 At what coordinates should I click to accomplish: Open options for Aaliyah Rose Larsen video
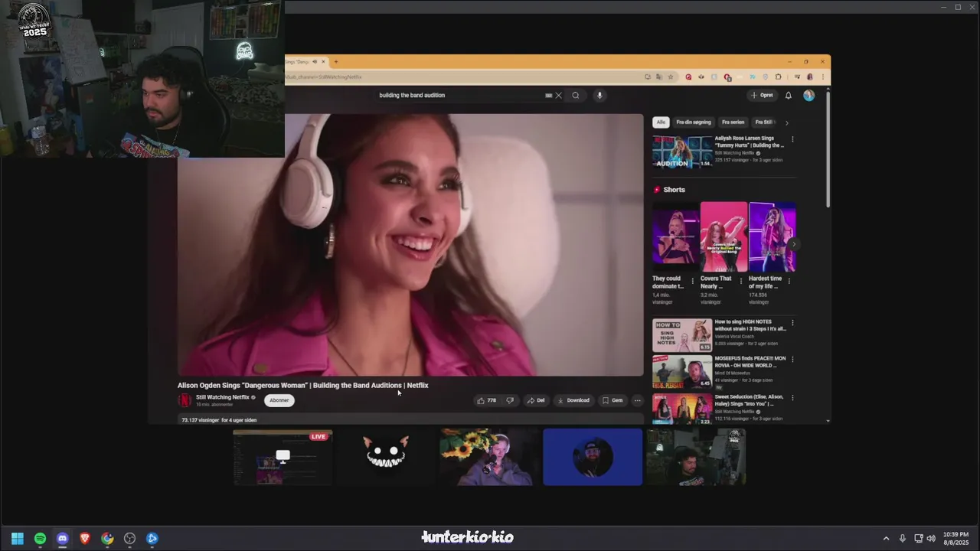point(792,139)
